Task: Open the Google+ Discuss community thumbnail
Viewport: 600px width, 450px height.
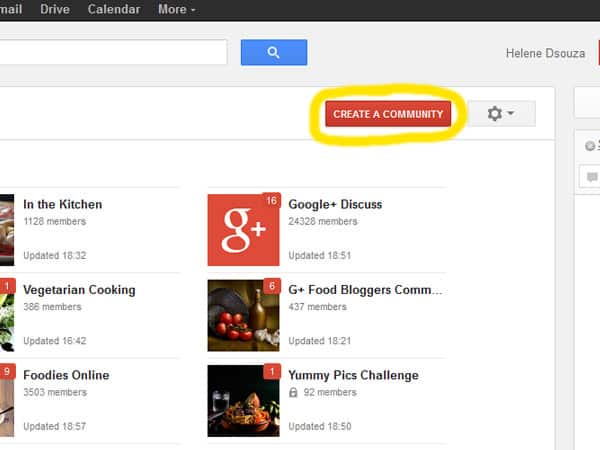Action: coord(243,230)
